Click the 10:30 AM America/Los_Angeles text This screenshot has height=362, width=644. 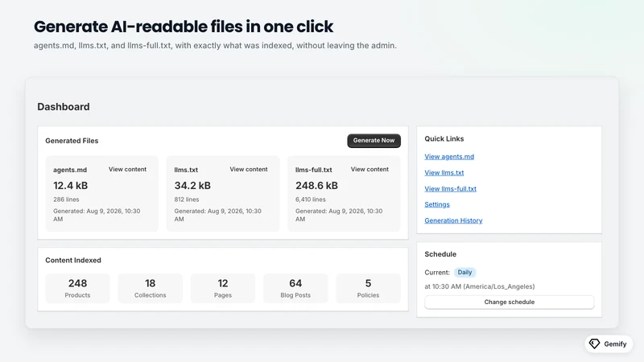[x=480, y=286]
